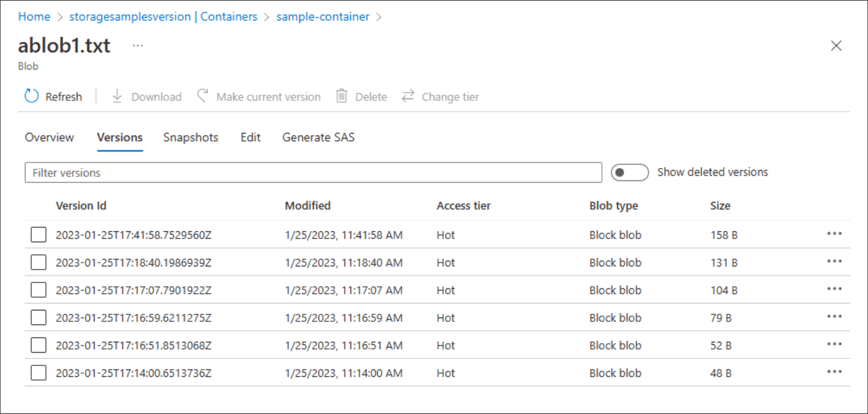This screenshot has width=868, height=414.
Task: Click modified time 1/25/2023, 11:16:51 AM
Action: tap(344, 346)
